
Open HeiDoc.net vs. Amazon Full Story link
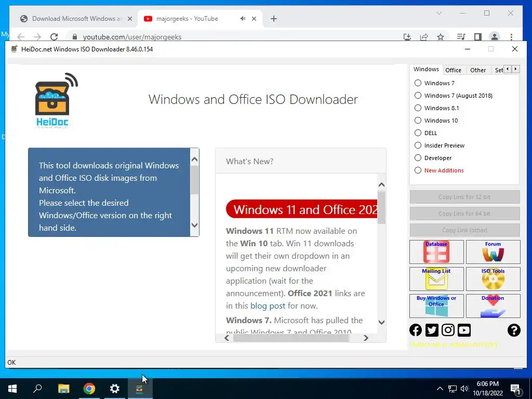pyautogui.click(x=454, y=344)
